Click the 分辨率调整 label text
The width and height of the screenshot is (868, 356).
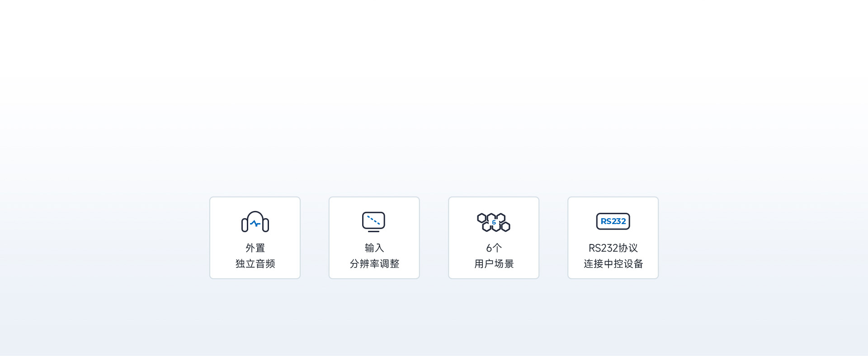374,264
